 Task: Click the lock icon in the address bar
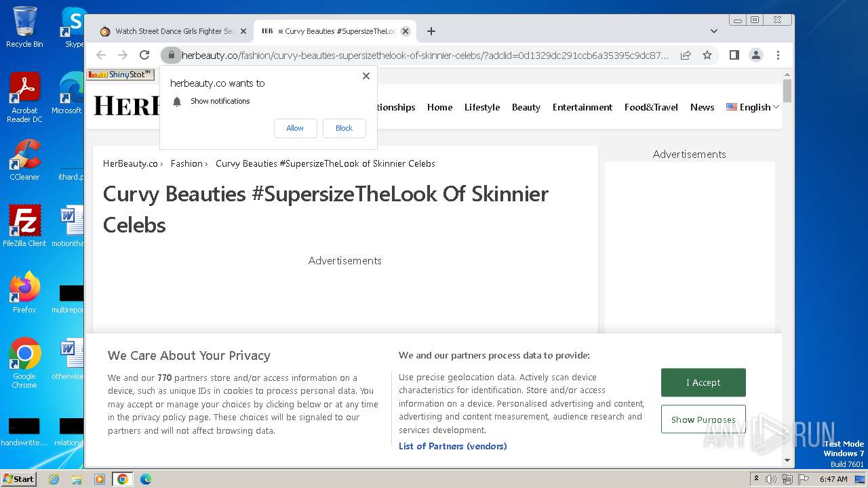(x=172, y=55)
